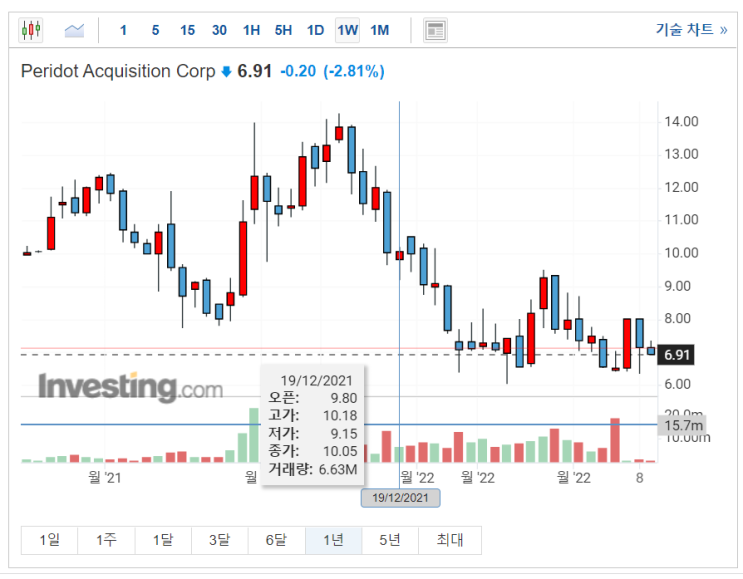The image size is (743, 579).
Task: Select the 1일 range tab
Action: (49, 540)
